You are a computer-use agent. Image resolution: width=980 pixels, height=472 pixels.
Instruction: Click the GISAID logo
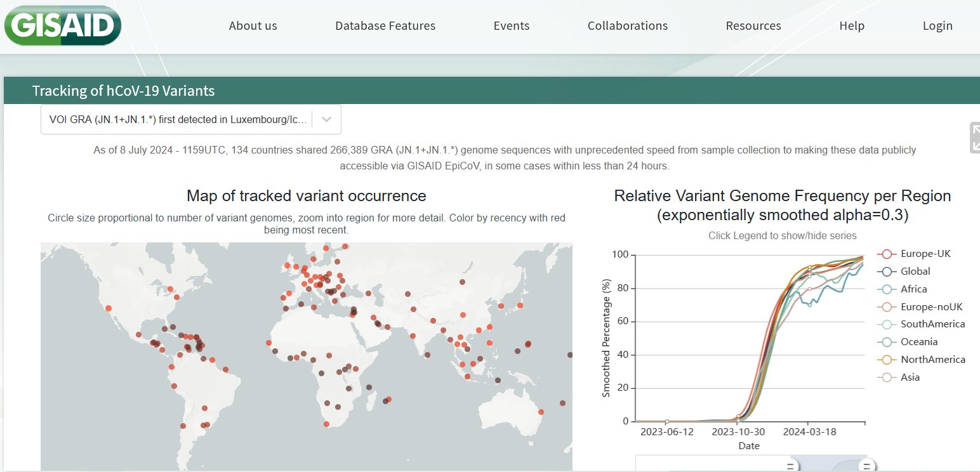coord(62,25)
